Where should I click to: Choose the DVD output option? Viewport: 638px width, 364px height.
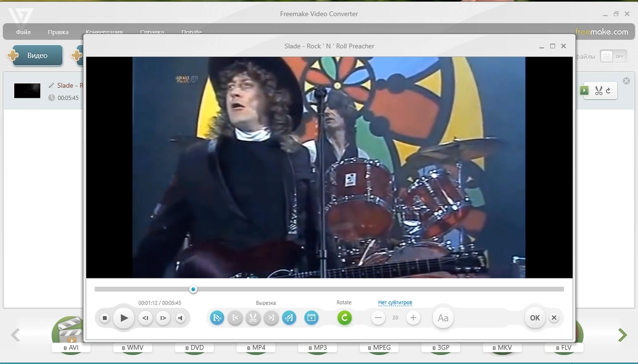(x=194, y=348)
